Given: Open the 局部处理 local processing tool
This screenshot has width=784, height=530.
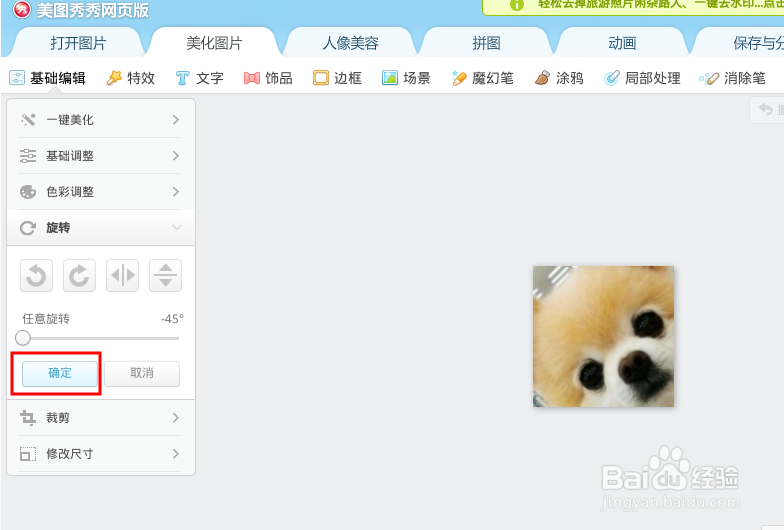Looking at the screenshot, I should pyautogui.click(x=642, y=78).
